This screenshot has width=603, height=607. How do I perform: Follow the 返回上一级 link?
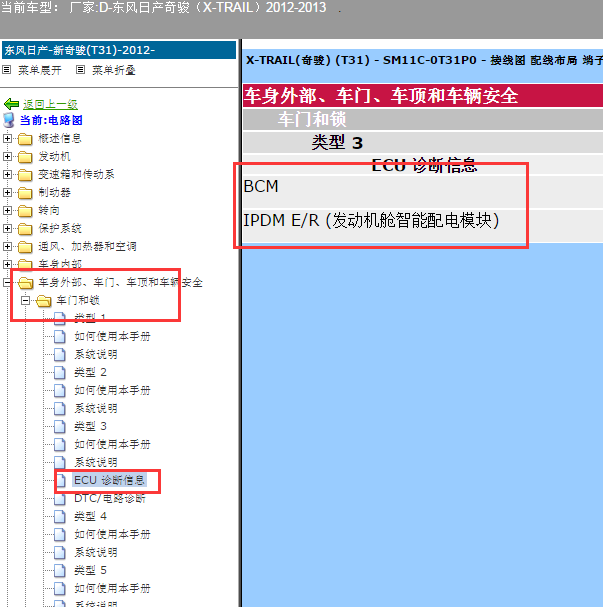tap(50, 104)
